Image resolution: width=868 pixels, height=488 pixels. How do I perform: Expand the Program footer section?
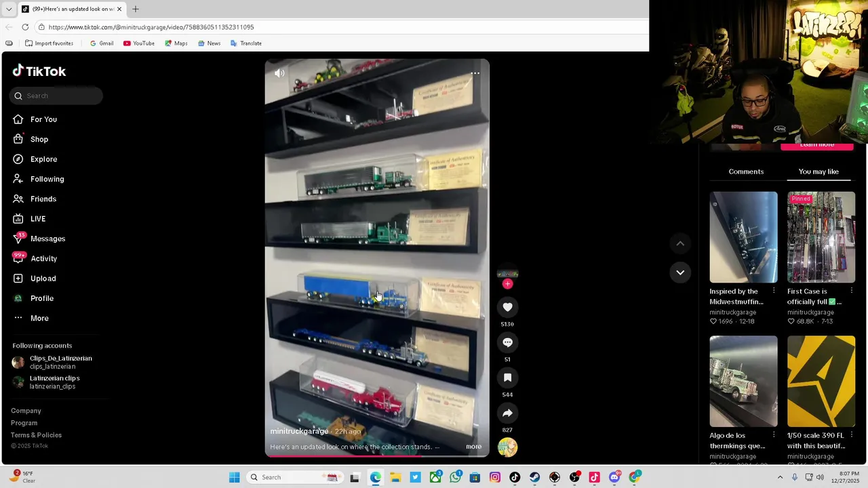coord(24,423)
